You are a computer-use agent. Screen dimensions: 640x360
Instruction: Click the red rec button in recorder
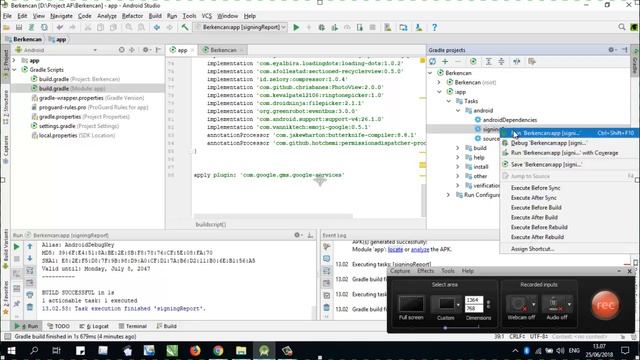click(x=606, y=305)
